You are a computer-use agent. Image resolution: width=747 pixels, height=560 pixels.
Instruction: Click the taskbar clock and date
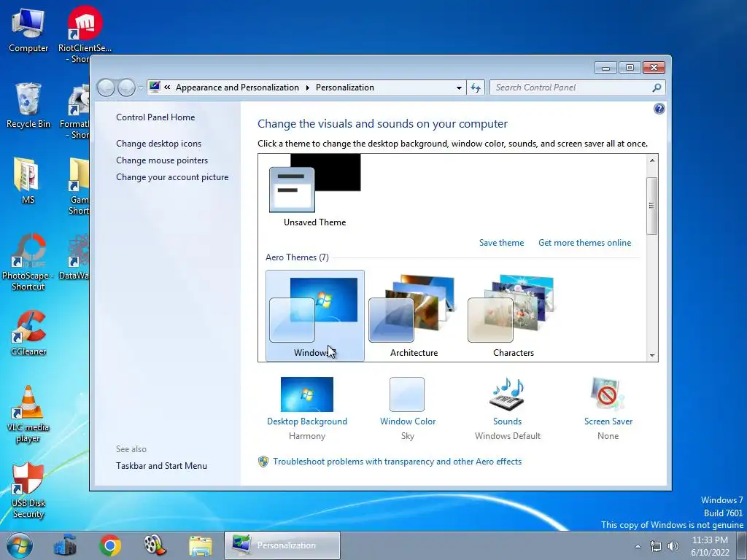click(x=710, y=546)
